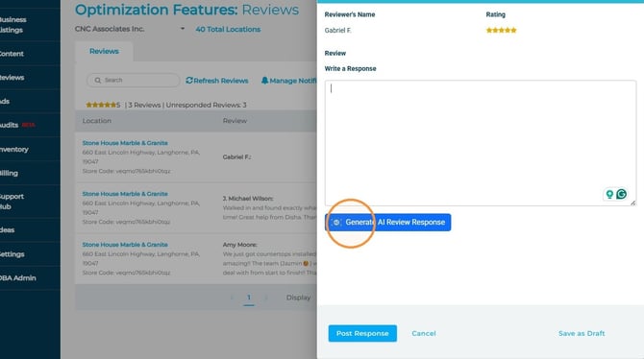Refresh Reviews
This screenshot has width=644, height=359.
(217, 81)
